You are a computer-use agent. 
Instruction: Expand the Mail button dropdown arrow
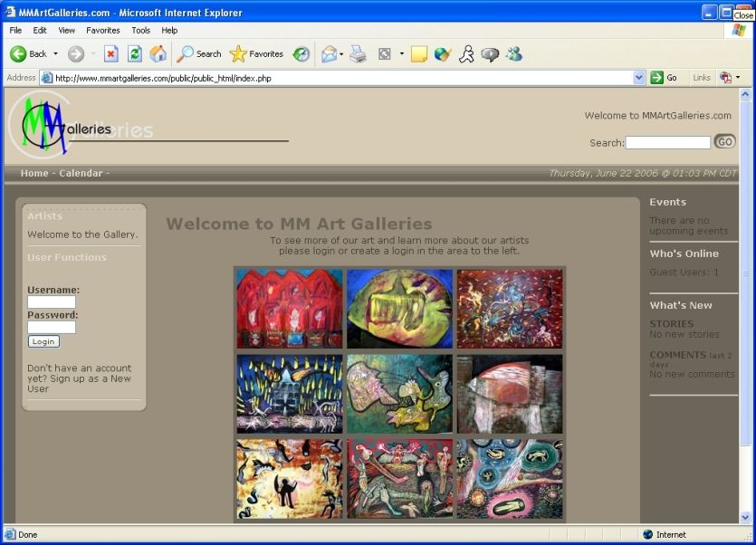341,54
